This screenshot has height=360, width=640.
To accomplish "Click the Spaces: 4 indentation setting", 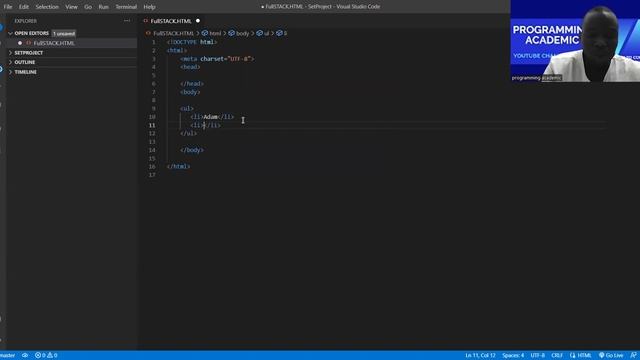I will pyautogui.click(x=513, y=356).
